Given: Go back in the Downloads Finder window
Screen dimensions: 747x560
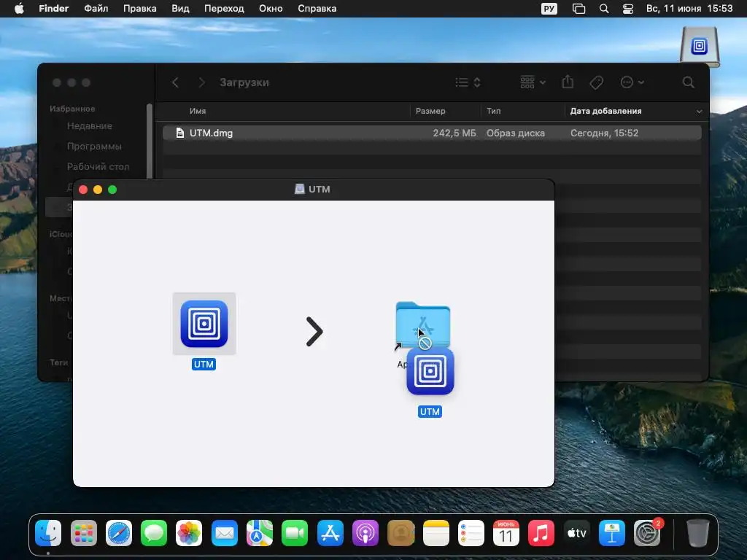Looking at the screenshot, I should coord(175,82).
